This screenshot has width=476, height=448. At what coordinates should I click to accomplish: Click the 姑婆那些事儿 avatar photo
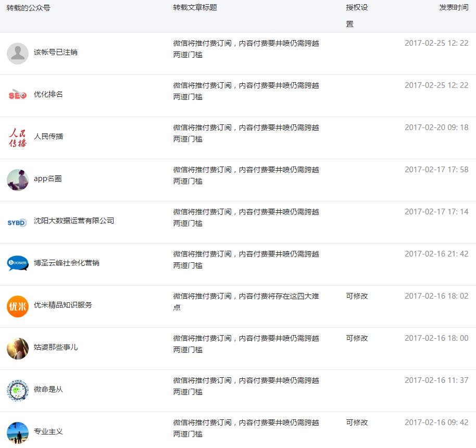pyautogui.click(x=18, y=348)
